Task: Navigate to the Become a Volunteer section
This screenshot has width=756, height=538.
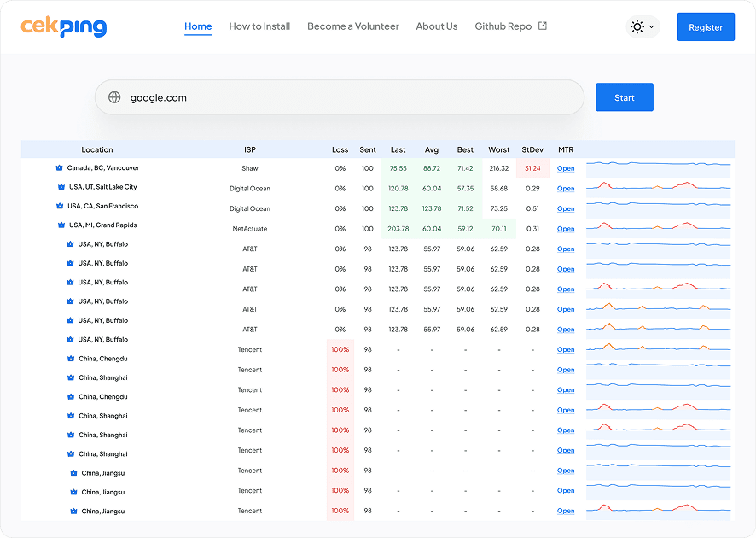Action: click(352, 26)
